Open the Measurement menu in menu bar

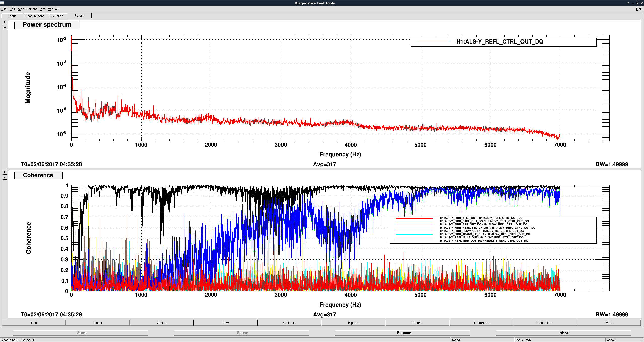pyautogui.click(x=27, y=9)
